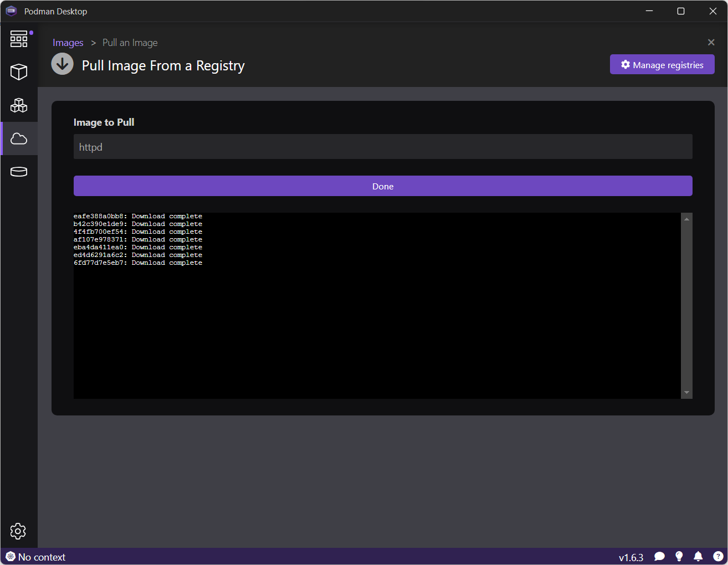Open the Pods view icon
This screenshot has height=565, width=728.
point(19,105)
